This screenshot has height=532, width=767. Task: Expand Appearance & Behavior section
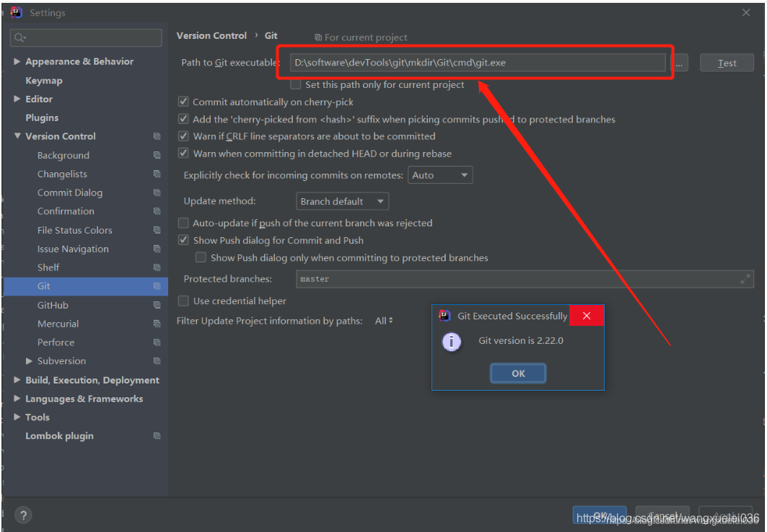(17, 61)
